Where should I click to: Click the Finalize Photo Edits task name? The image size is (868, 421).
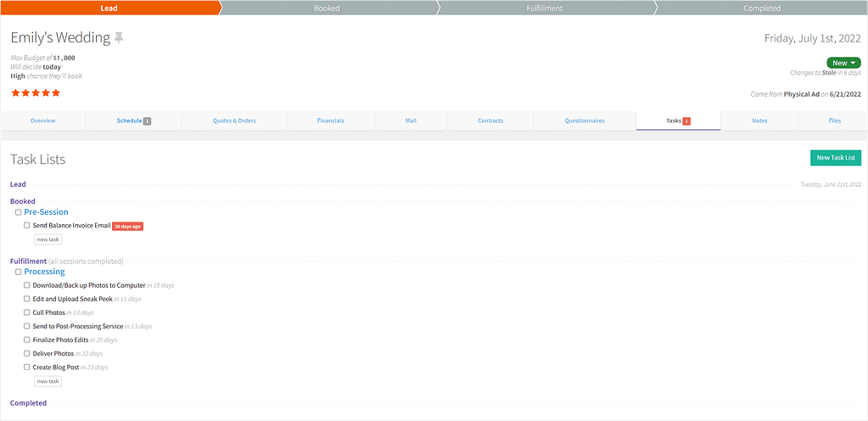[61, 340]
